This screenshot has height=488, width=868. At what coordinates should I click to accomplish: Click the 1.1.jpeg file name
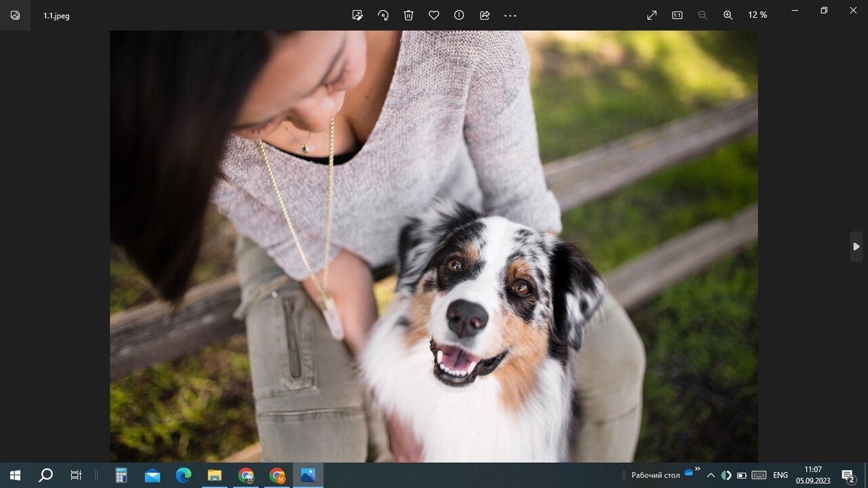56,16
